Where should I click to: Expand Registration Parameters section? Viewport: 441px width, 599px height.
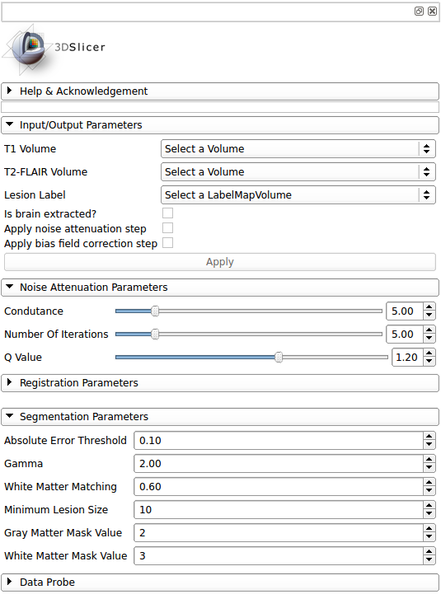pyautogui.click(x=220, y=383)
